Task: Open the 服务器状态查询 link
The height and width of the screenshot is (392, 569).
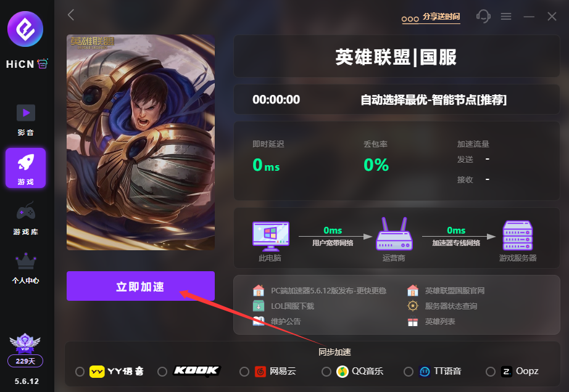Action: click(451, 306)
